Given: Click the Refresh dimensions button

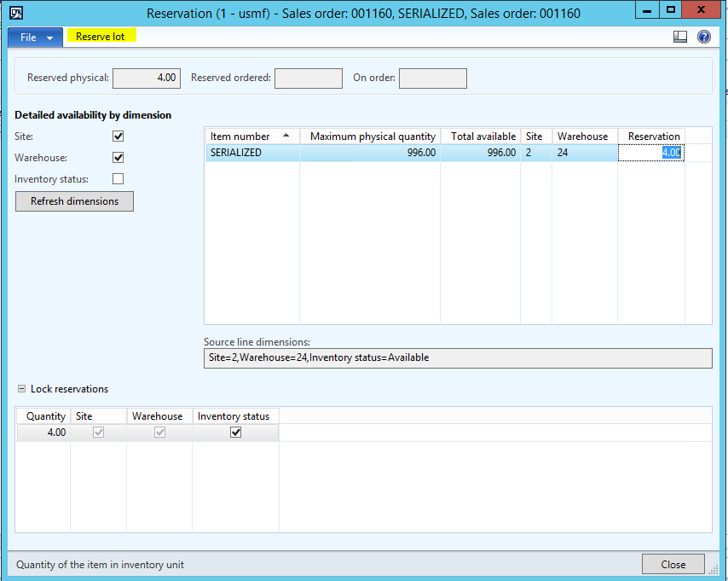Looking at the screenshot, I should pyautogui.click(x=74, y=201).
